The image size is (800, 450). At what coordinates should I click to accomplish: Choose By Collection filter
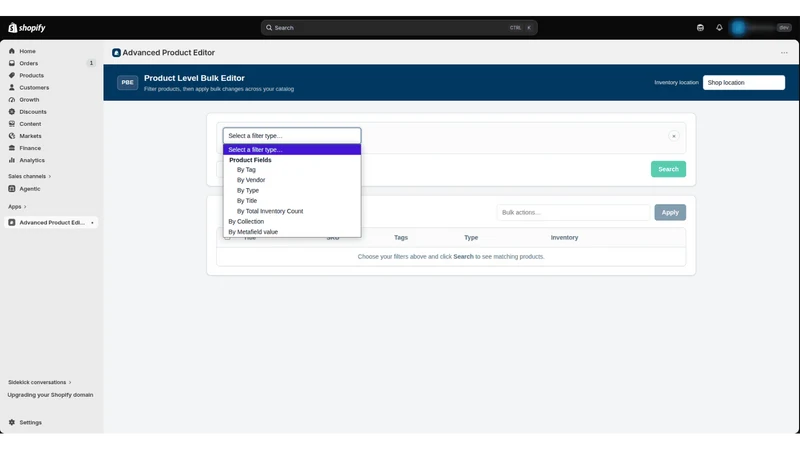click(x=246, y=221)
